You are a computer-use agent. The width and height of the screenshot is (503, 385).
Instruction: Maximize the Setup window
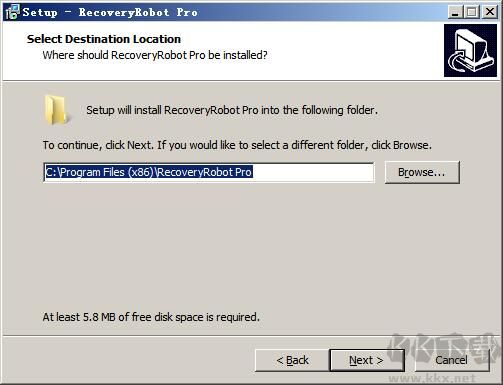(x=472, y=12)
